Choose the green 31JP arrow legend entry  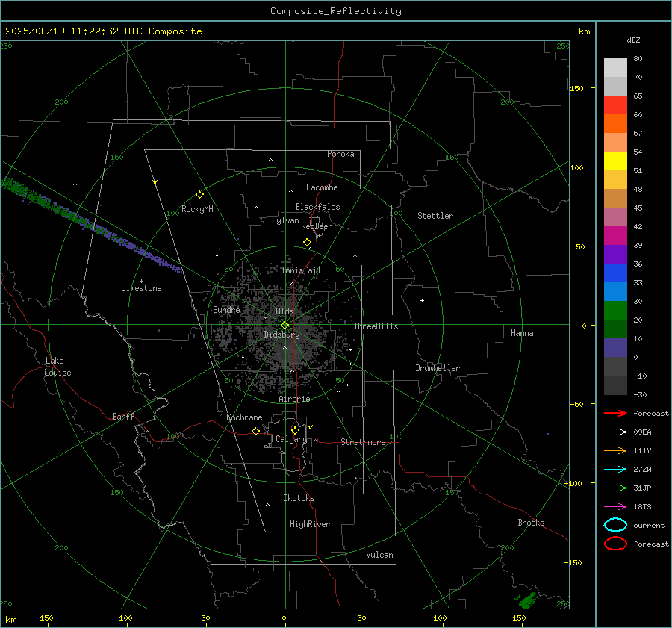(x=615, y=488)
